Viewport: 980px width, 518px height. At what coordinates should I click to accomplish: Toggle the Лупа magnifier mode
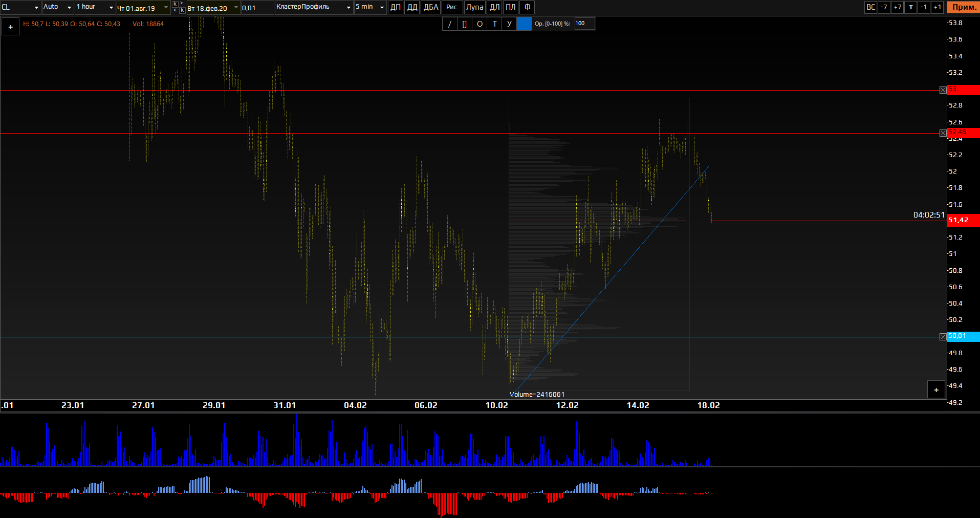[474, 7]
